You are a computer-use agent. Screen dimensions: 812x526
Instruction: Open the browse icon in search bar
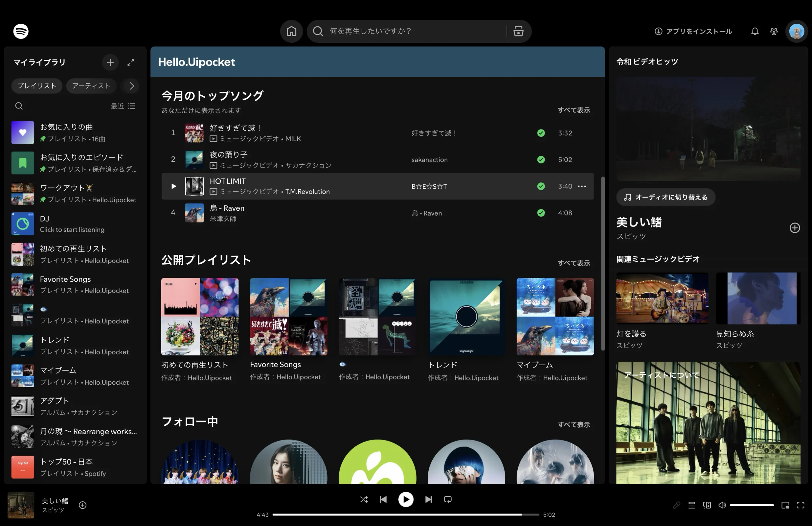pos(518,32)
